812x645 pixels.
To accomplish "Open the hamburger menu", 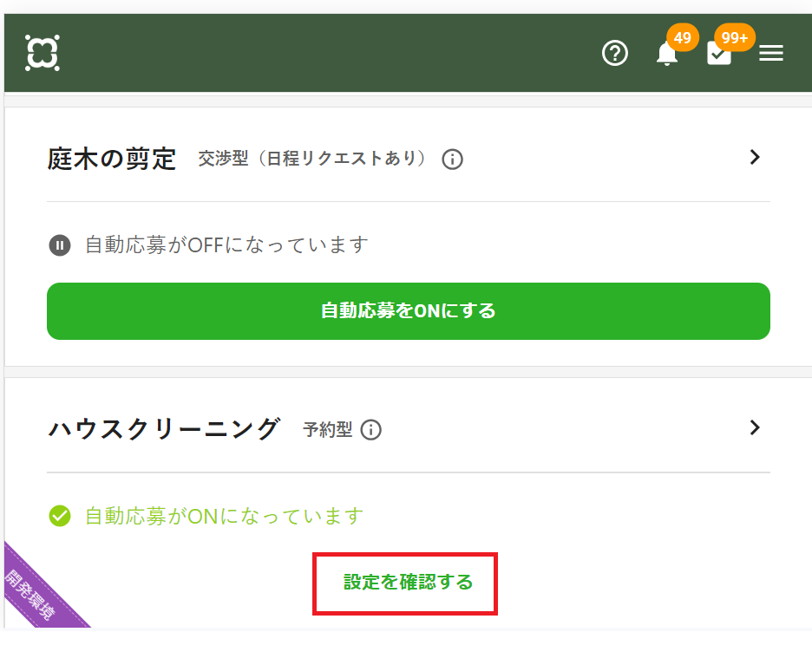I will click(770, 53).
